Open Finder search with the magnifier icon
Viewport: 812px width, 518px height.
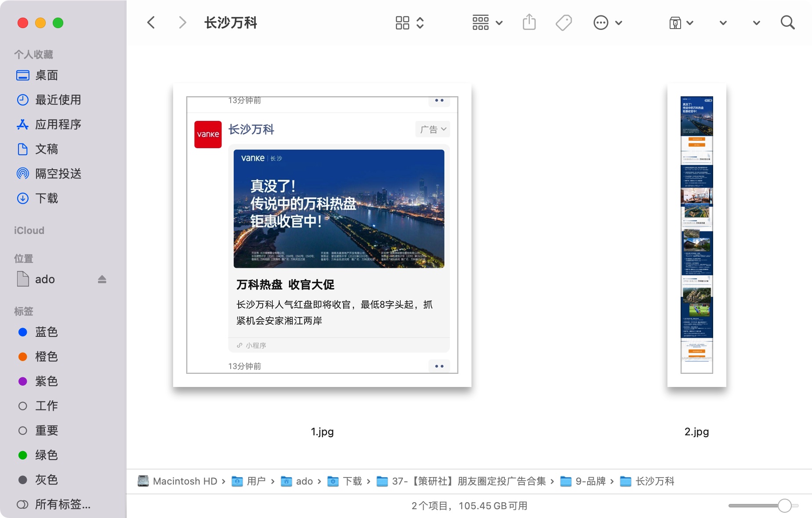pos(788,22)
